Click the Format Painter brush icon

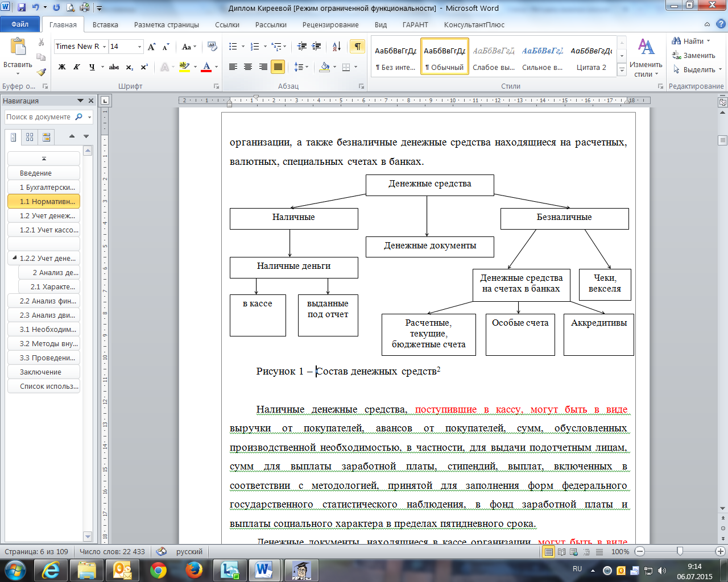(41, 72)
